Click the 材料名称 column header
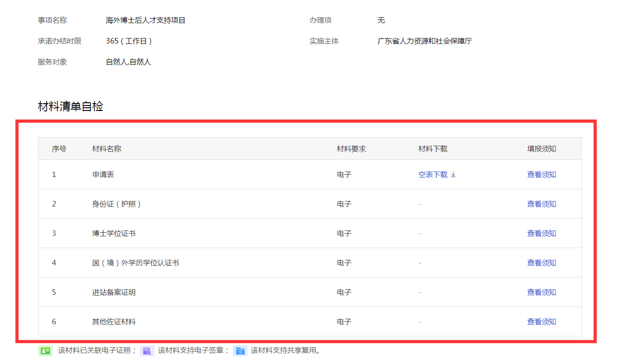The image size is (623, 364). [107, 149]
